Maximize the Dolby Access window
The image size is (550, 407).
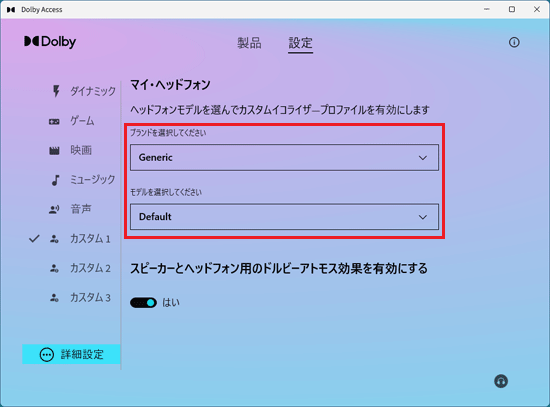pyautogui.click(x=512, y=9)
